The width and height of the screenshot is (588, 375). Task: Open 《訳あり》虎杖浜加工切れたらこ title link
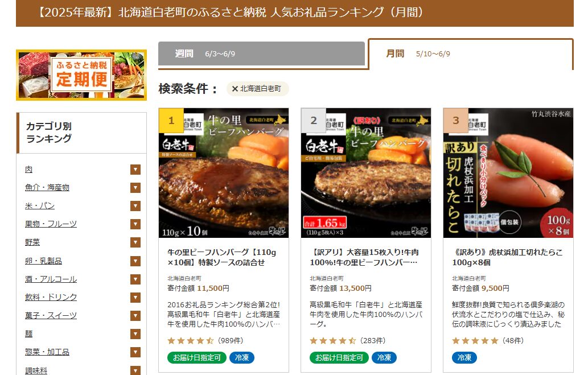tap(507, 257)
